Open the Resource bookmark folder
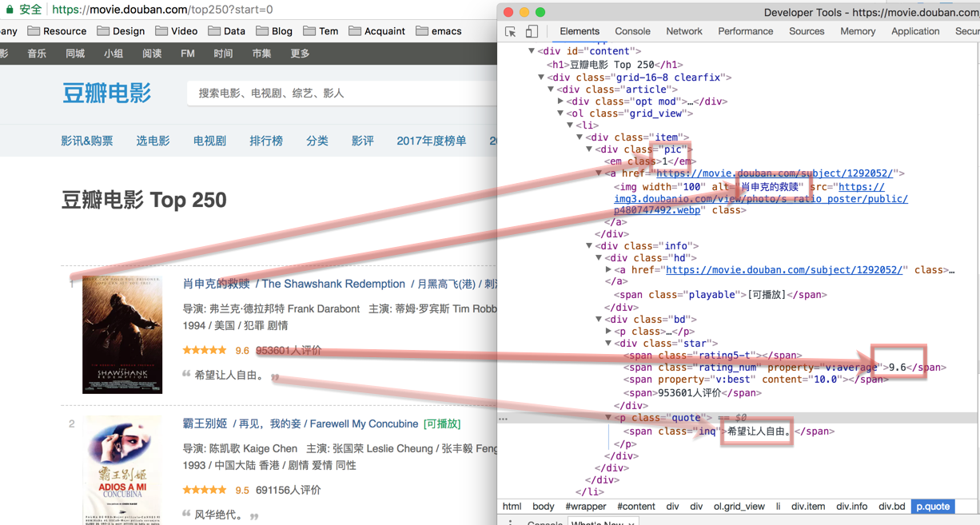The height and width of the screenshot is (525, 980). [57, 31]
